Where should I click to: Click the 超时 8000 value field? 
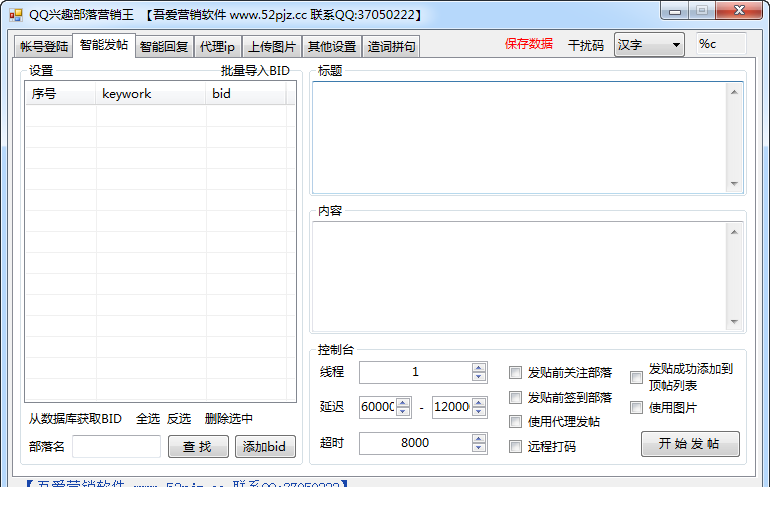(415, 443)
